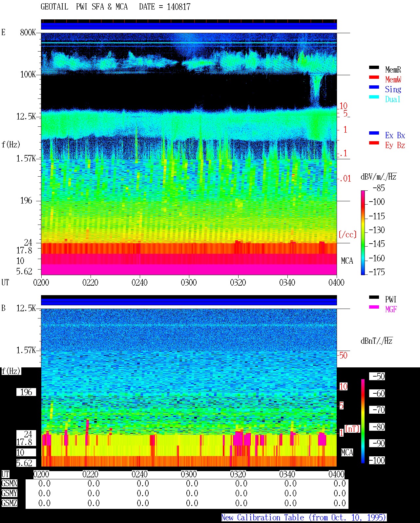Click the magenta MGF legend swatch
Viewport: 420px width, 523px height.
click(x=374, y=307)
